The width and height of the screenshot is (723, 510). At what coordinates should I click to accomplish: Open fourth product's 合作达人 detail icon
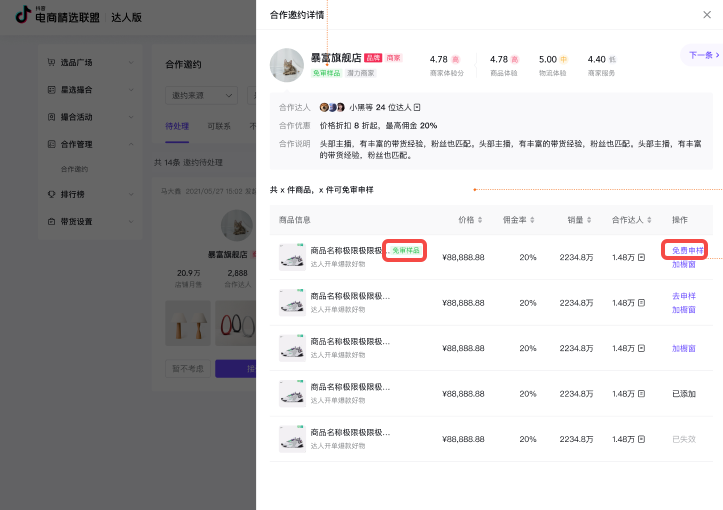641,394
